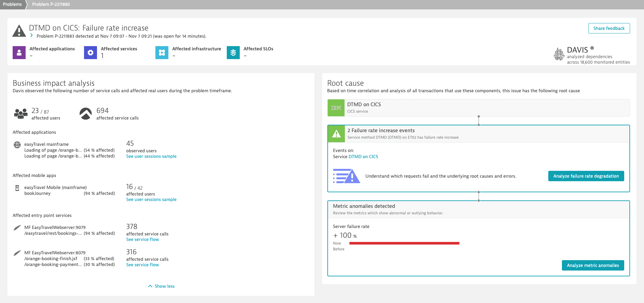Click the easyTravel Mobile phone icon
Viewport: 644px width, 303px height.
click(17, 188)
